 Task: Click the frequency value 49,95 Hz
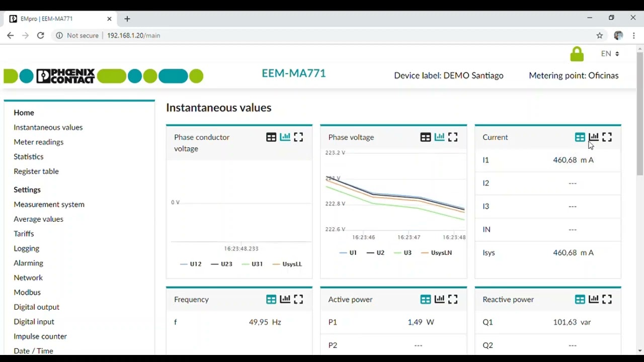(265, 322)
